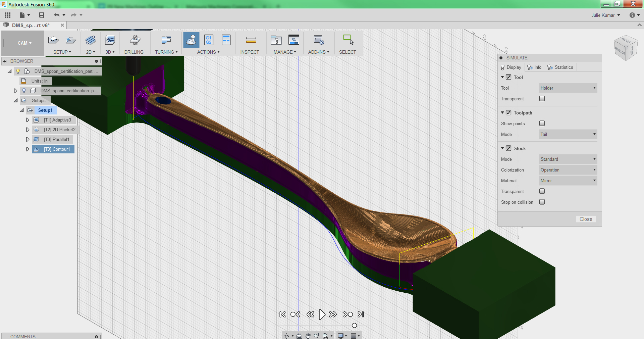Click the simulation speed slider handle
The width and height of the screenshot is (644, 339).
click(354, 325)
